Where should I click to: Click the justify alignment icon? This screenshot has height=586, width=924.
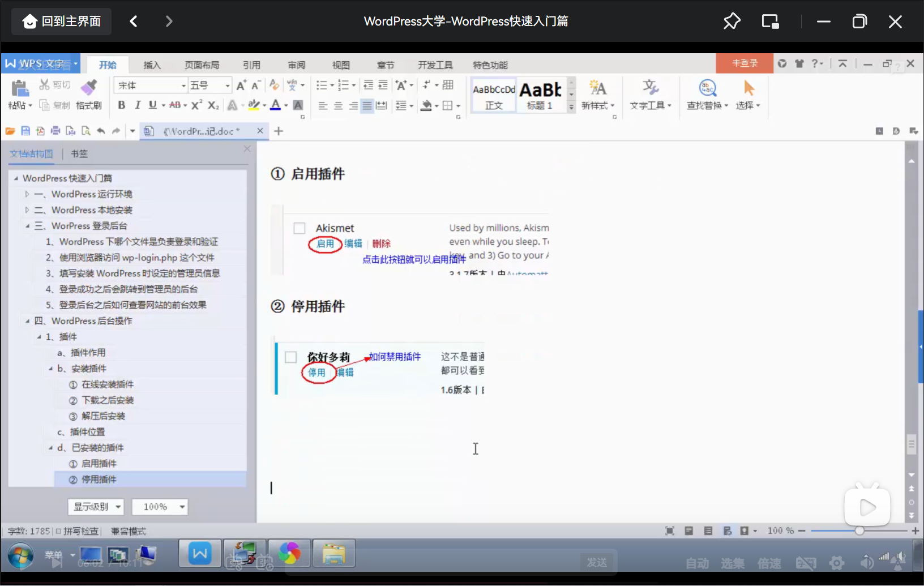coord(367,106)
